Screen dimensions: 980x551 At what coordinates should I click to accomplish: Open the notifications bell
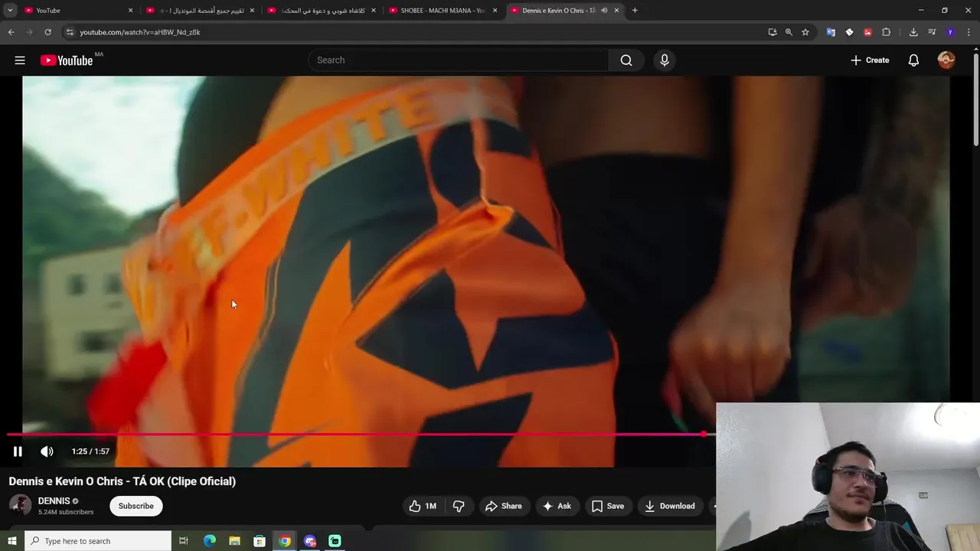(913, 60)
